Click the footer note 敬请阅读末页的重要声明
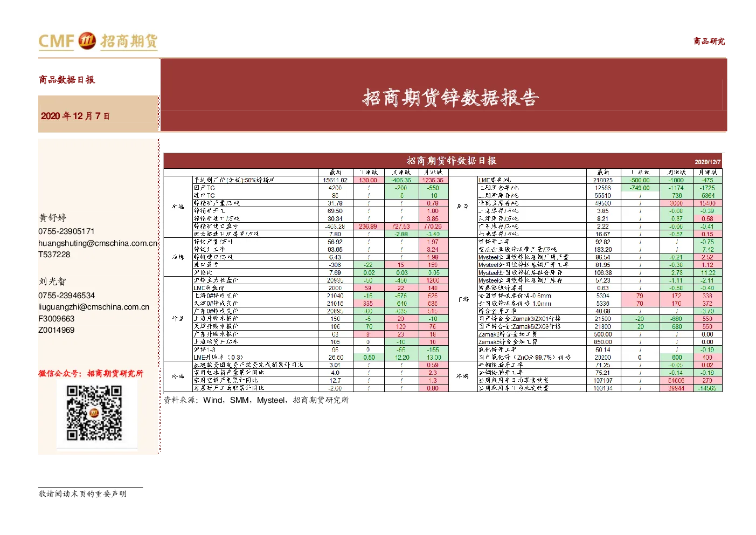The image size is (756, 535). click(82, 493)
